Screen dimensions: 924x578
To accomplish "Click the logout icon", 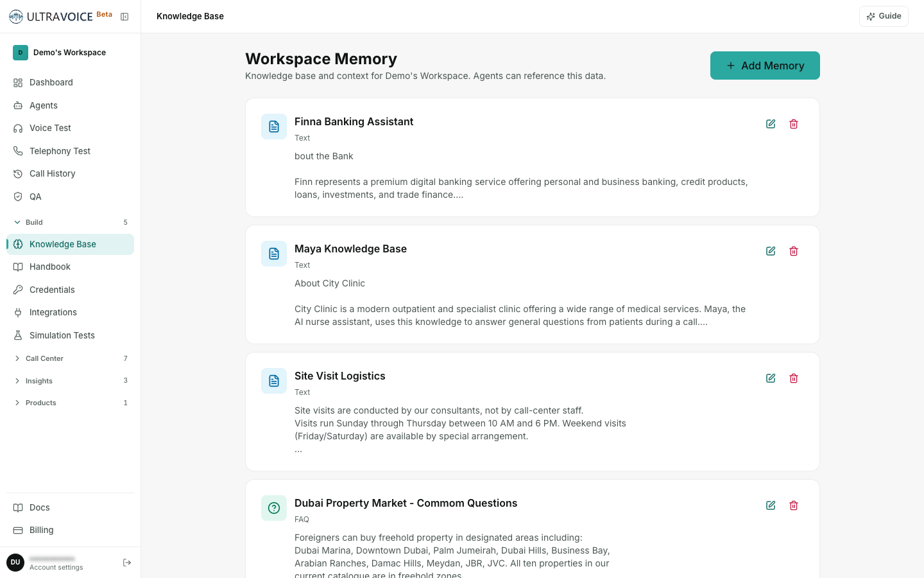I will point(127,563).
